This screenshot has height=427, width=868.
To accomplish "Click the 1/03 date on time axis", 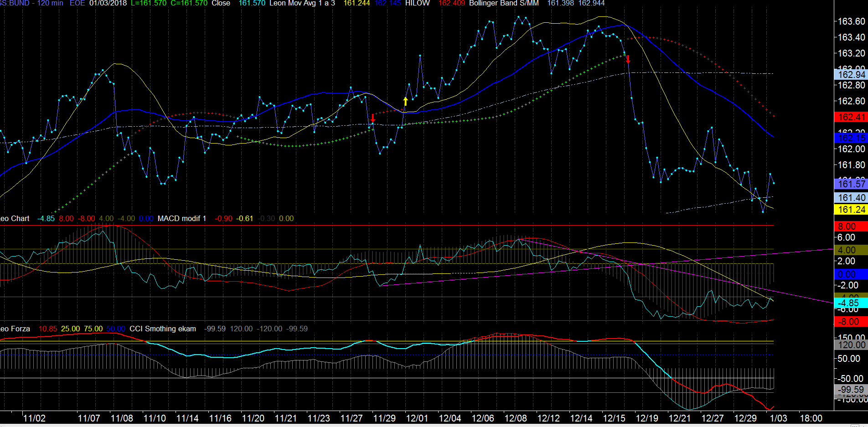I will click(x=778, y=418).
